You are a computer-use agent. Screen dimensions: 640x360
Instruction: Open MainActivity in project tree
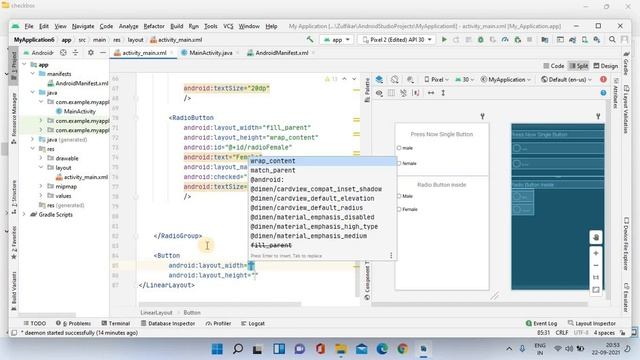coord(75,111)
